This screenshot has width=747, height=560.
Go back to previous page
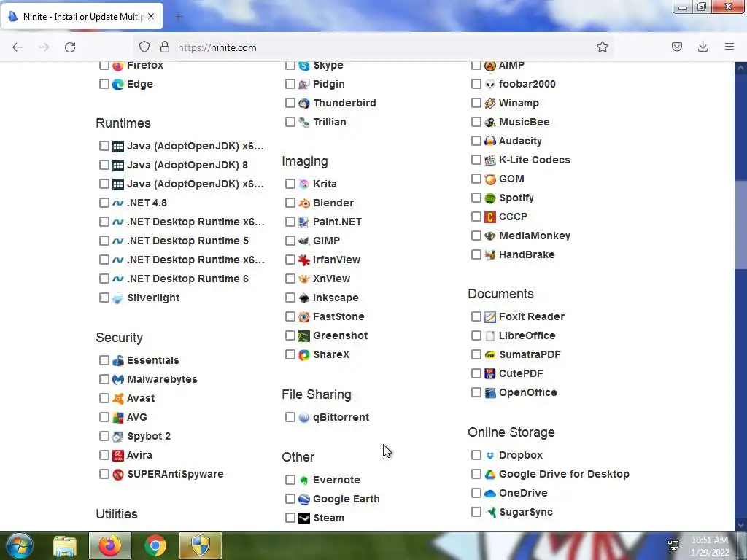(x=18, y=47)
